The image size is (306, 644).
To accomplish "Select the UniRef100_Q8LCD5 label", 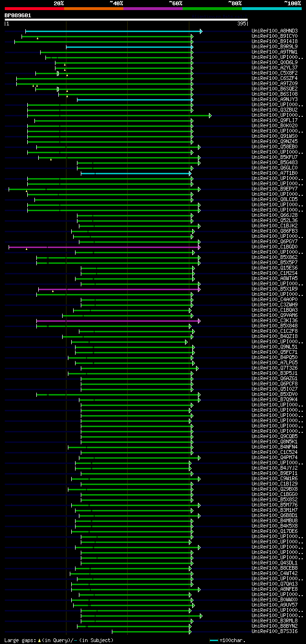I will click(x=274, y=200).
